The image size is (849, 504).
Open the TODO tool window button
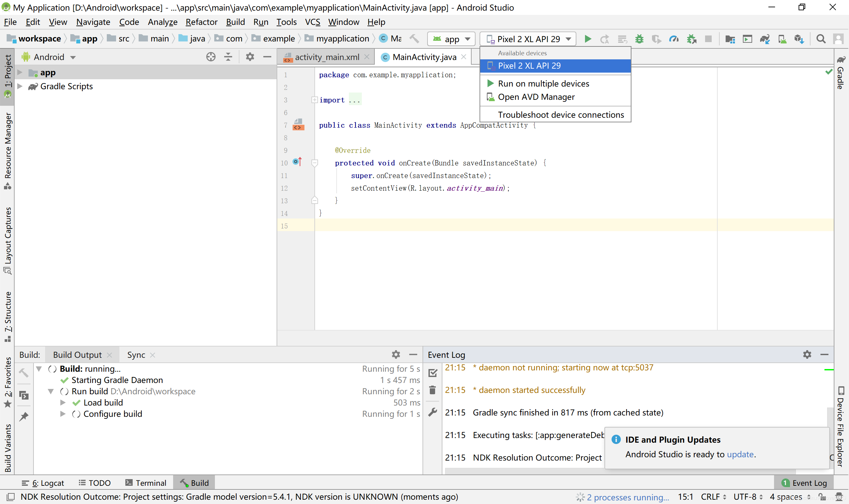tap(95, 483)
